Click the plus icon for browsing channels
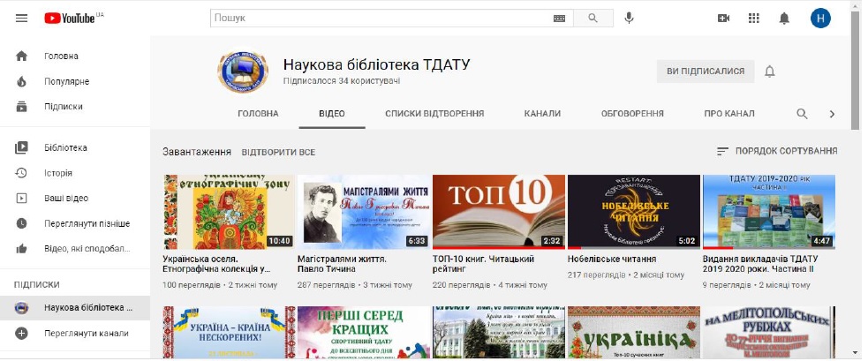Screen dimensions: 868x361 pos(21,334)
